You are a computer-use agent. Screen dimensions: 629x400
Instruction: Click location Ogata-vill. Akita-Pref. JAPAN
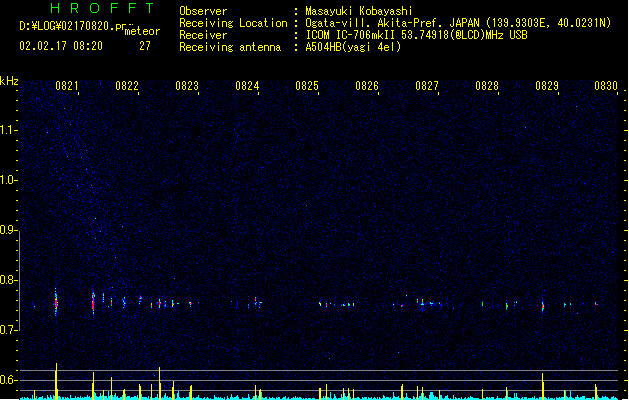[392, 23]
